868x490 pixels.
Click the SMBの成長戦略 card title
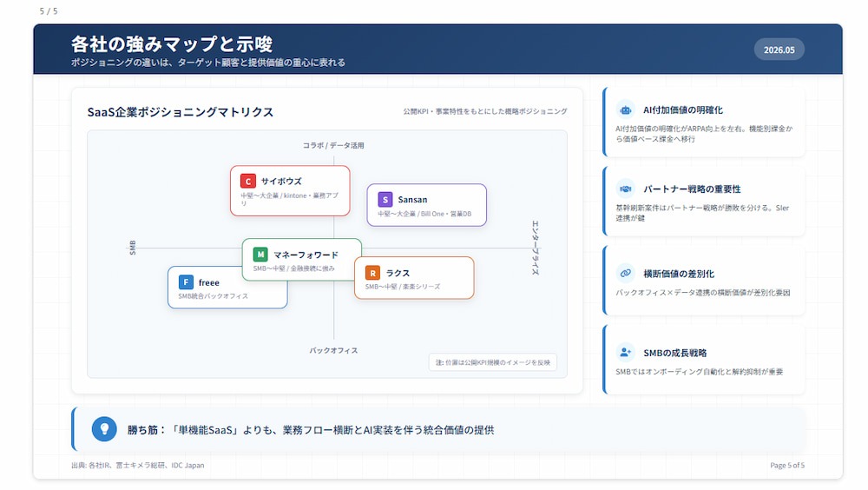(x=674, y=353)
